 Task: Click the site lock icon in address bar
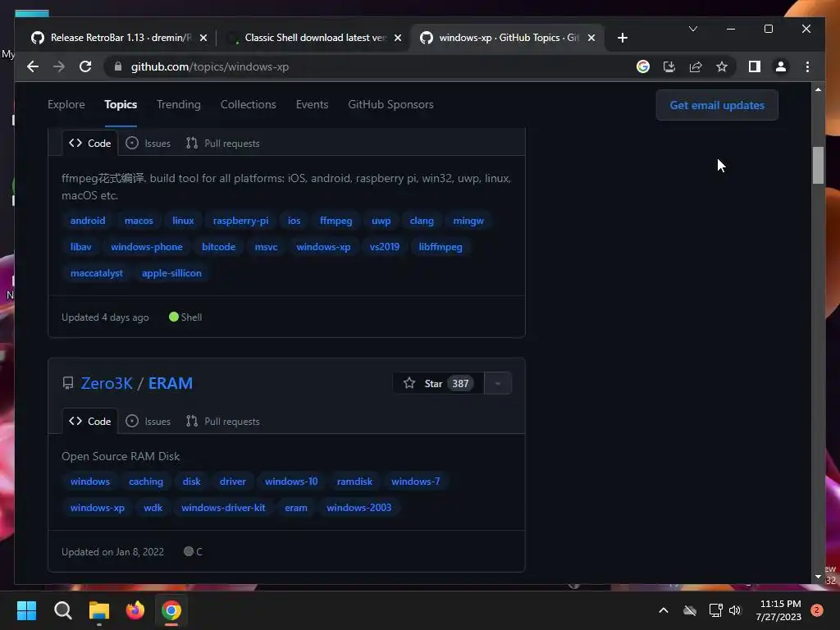point(118,66)
